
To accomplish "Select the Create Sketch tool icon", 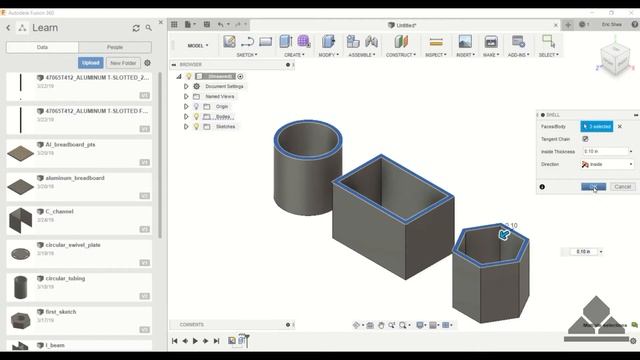I will pos(229,42).
